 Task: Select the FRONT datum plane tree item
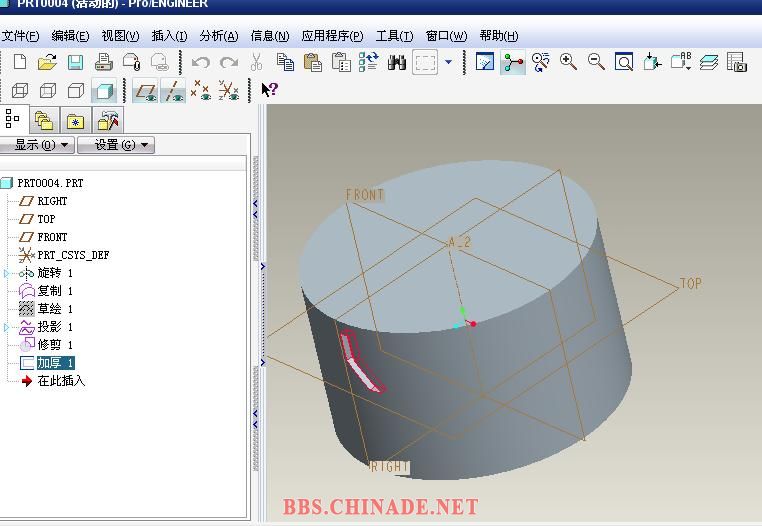[x=52, y=237]
